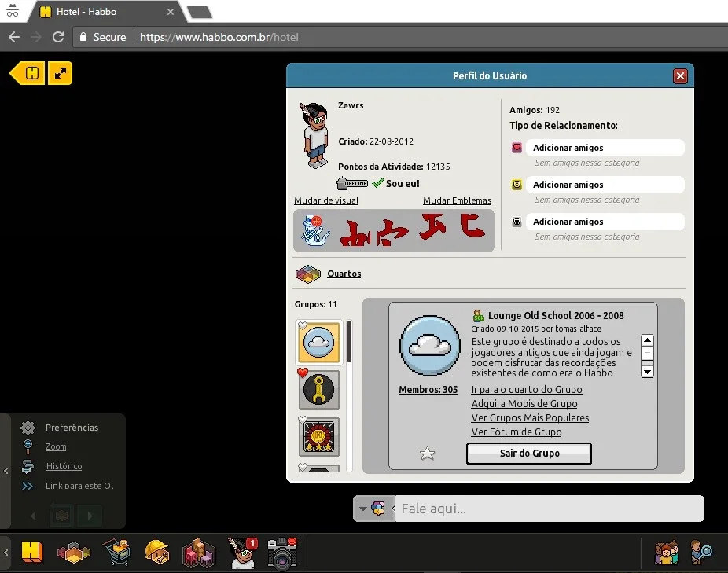Toggle the favorite group star
This screenshot has width=728, height=573.
(x=427, y=454)
